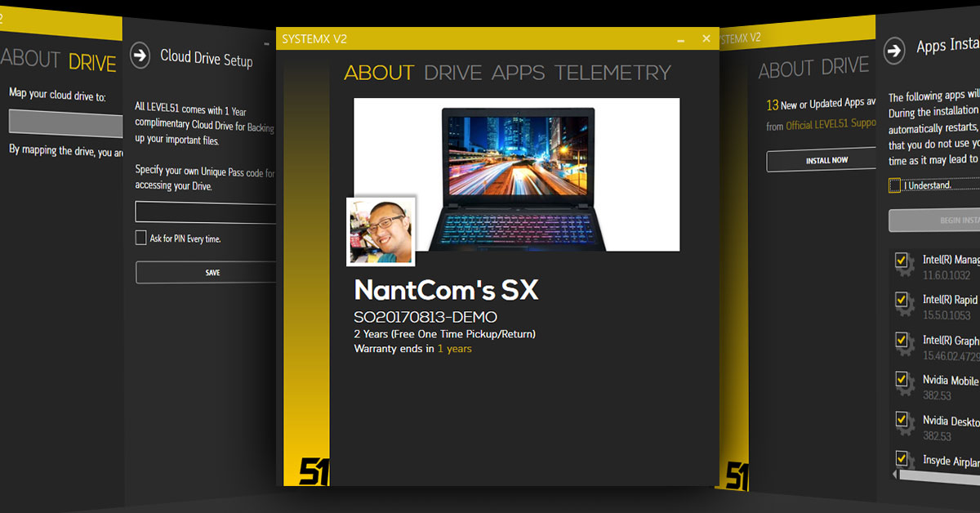Click the Cloud Drive Setup heading
Screen dimensions: 980x513
pyautogui.click(x=207, y=58)
